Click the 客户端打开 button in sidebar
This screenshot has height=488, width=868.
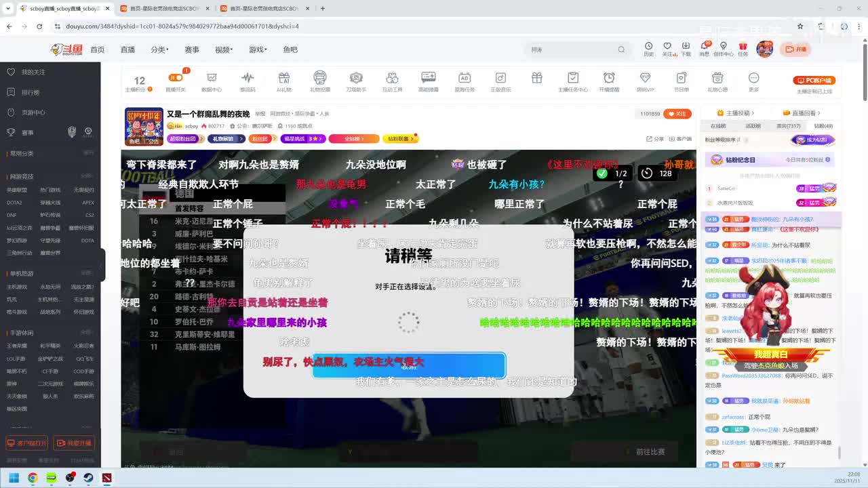pos(27,443)
